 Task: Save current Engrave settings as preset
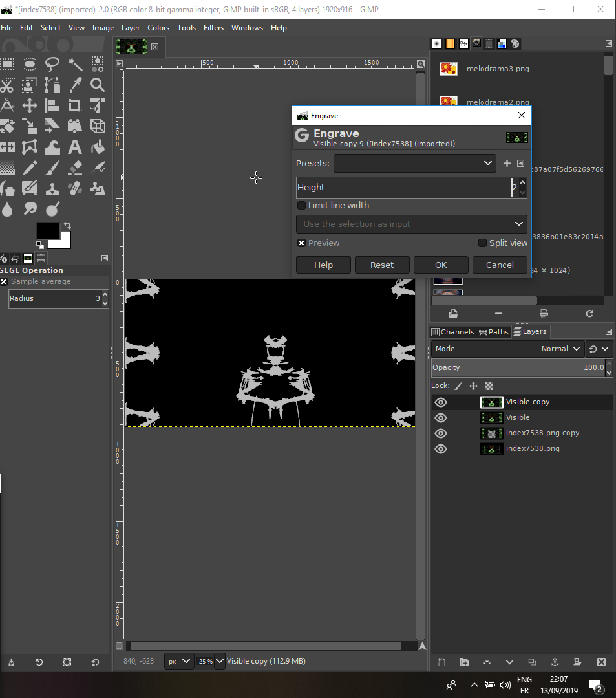click(x=507, y=164)
